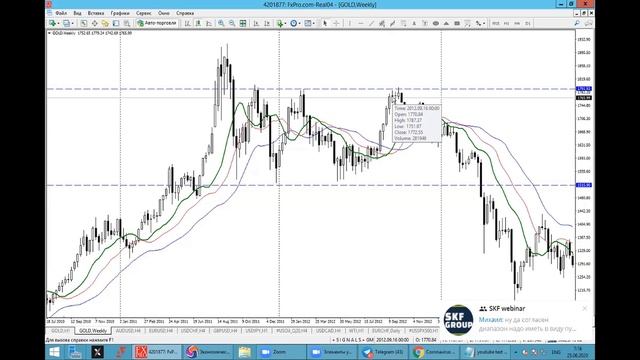Click the New Chart toolbar icon
This screenshot has height=360, width=640.
tap(52, 23)
